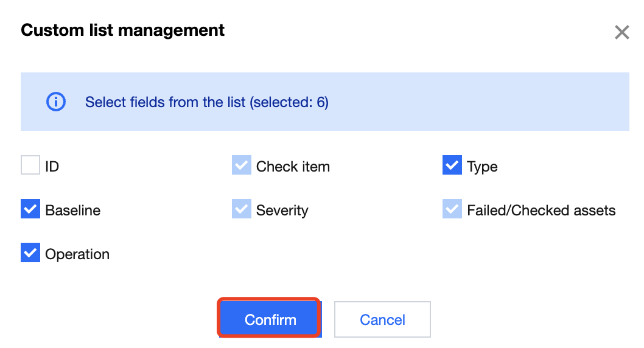Click the Custom list management title
This screenshot has width=644, height=348.
click(x=123, y=30)
